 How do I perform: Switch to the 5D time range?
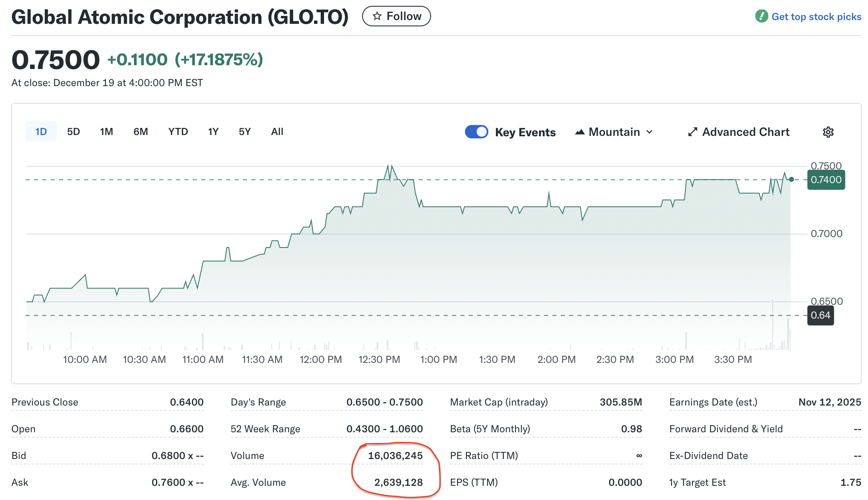click(x=73, y=132)
